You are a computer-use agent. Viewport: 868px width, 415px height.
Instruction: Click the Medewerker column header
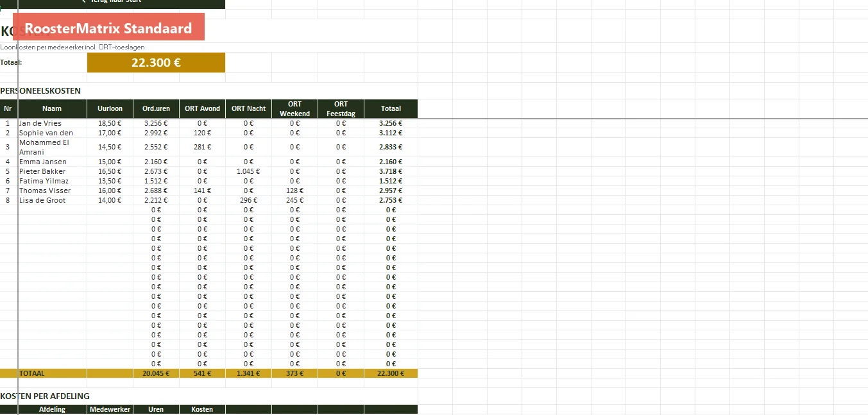pos(110,409)
